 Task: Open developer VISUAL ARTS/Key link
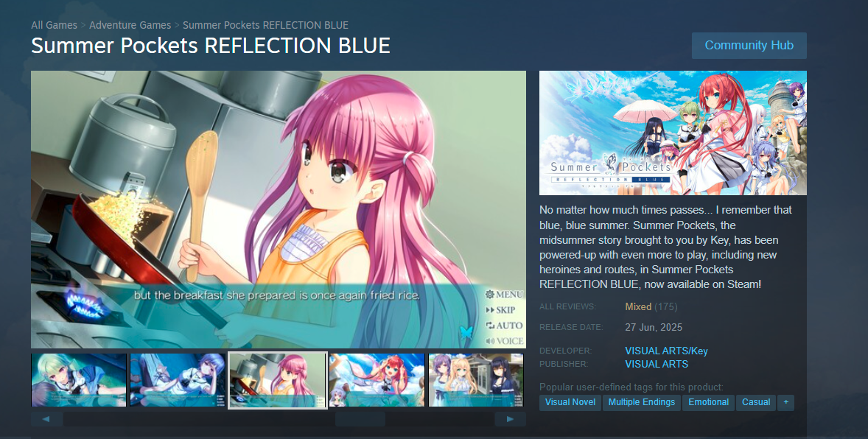pyautogui.click(x=667, y=351)
